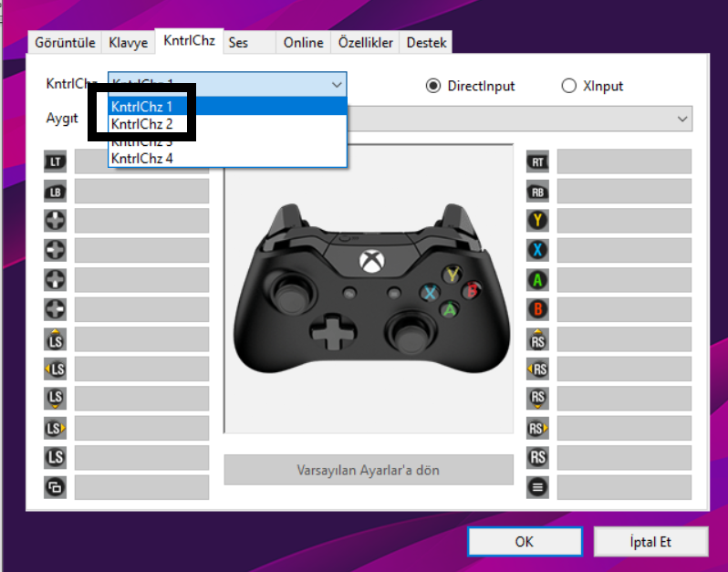The width and height of the screenshot is (728, 572).
Task: Select the D-pad down icon
Action: pos(56,280)
